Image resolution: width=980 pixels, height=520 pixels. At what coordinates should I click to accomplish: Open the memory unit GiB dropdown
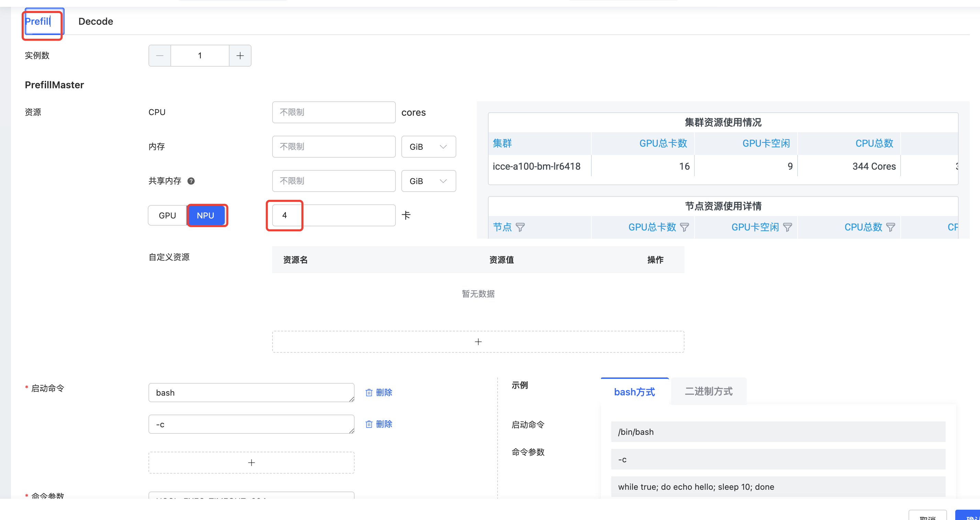[x=428, y=147]
